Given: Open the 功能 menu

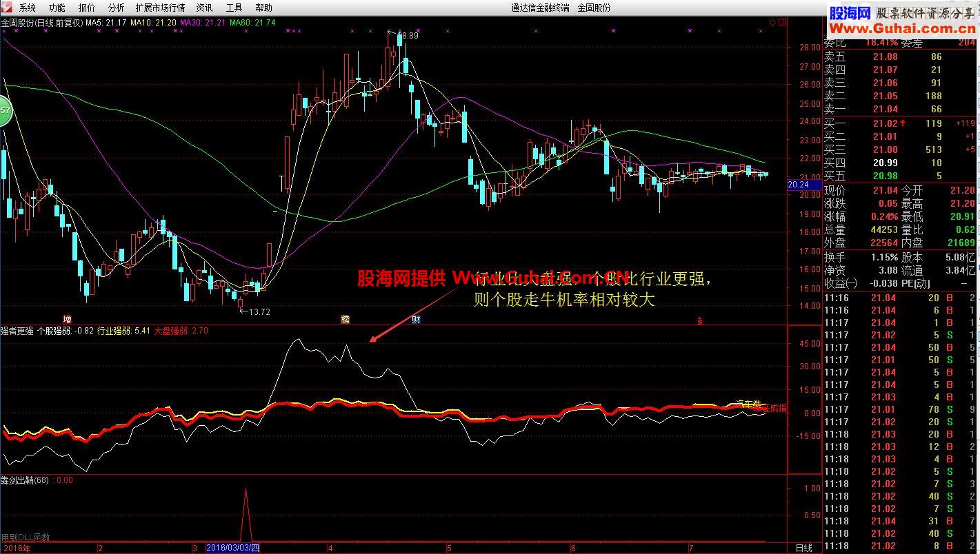Looking at the screenshot, I should pyautogui.click(x=57, y=8).
